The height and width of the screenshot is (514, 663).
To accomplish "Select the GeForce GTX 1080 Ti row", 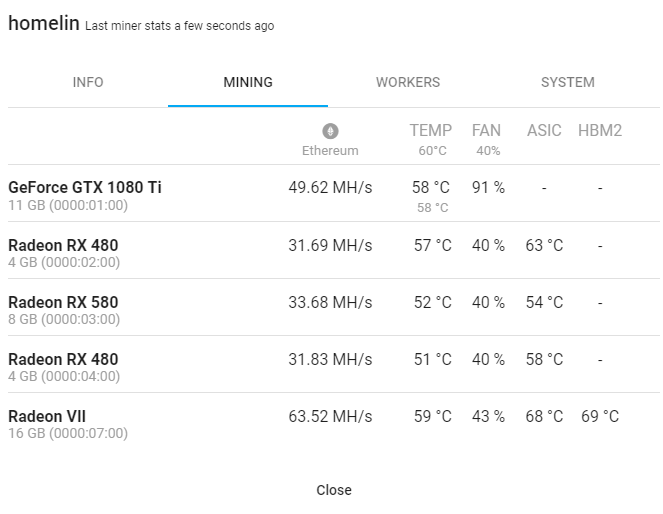I will [x=334, y=193].
